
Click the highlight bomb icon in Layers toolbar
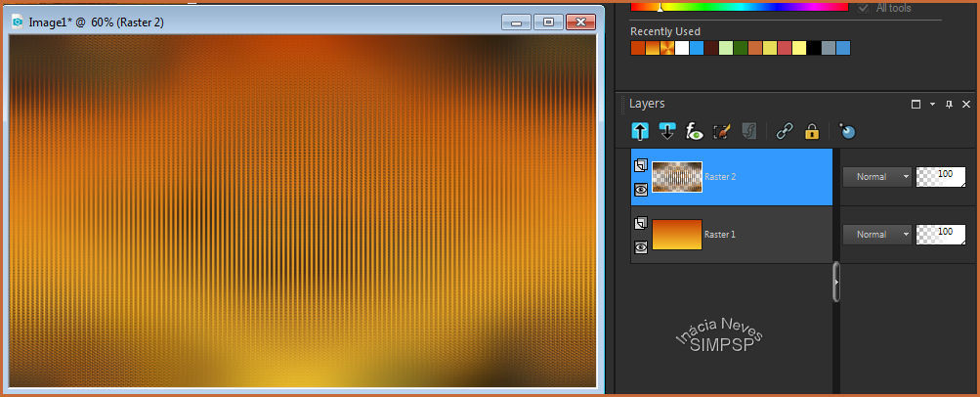click(847, 131)
